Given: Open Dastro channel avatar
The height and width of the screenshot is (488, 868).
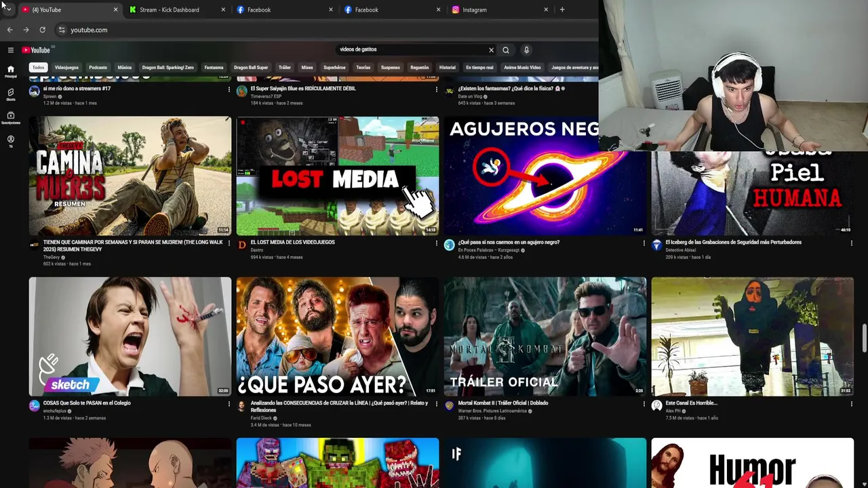Looking at the screenshot, I should coord(241,245).
